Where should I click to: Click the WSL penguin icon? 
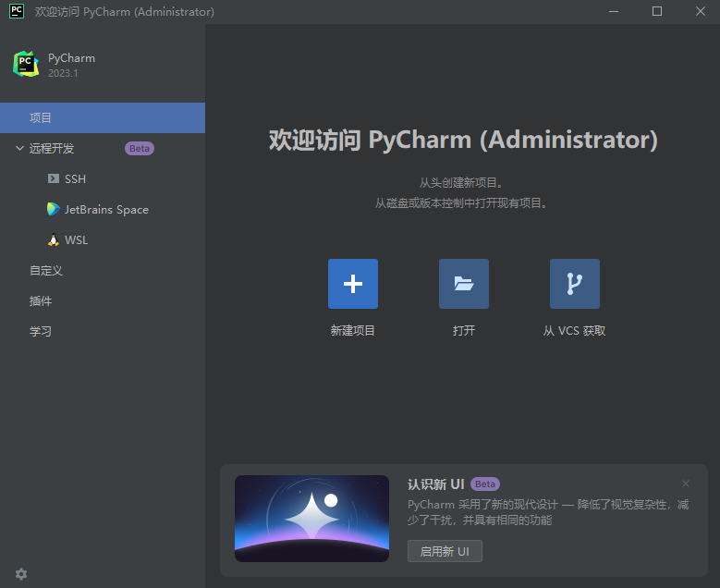54,239
